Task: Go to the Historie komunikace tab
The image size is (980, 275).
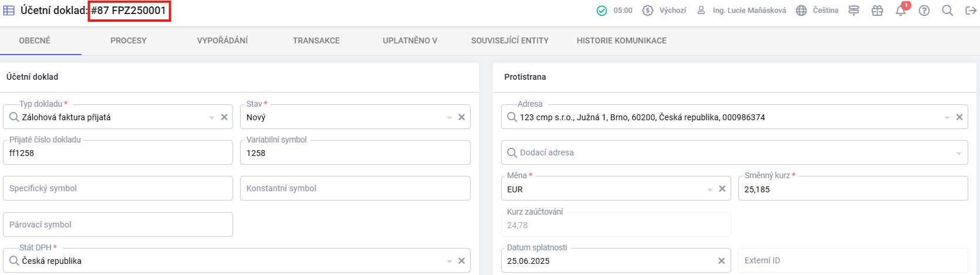Action: tap(621, 40)
